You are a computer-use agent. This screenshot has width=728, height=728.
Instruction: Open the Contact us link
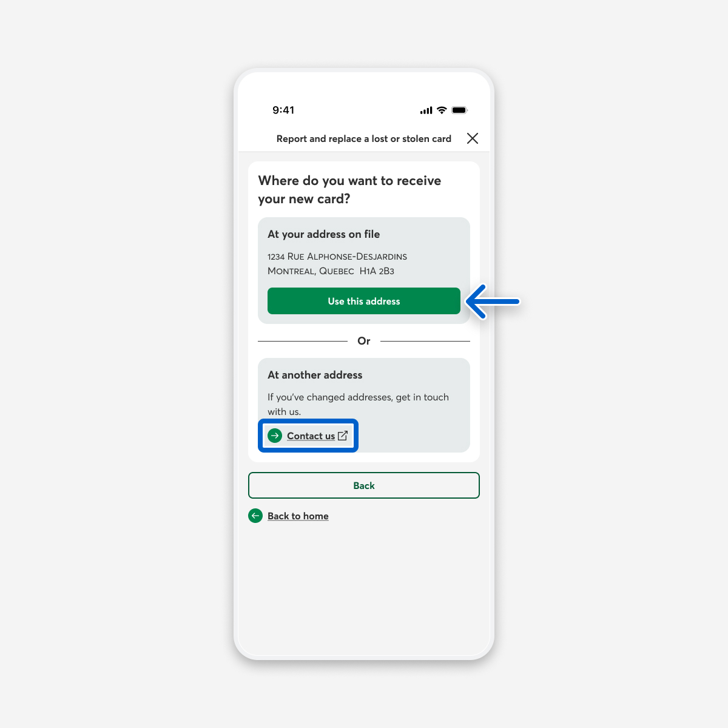point(311,436)
